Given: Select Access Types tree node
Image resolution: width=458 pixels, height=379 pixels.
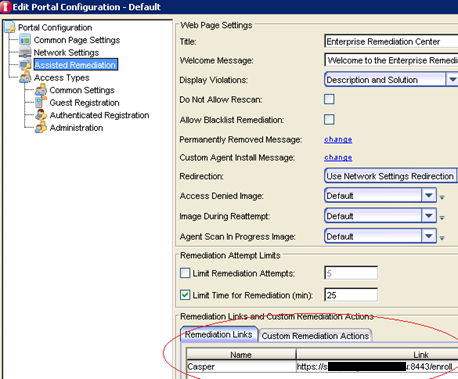Looking at the screenshot, I should [62, 77].
